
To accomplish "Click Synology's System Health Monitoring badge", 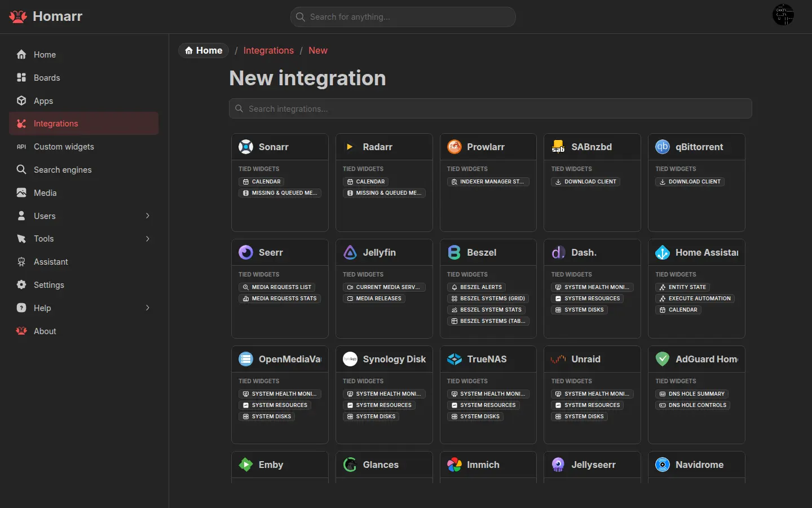I will pos(384,394).
